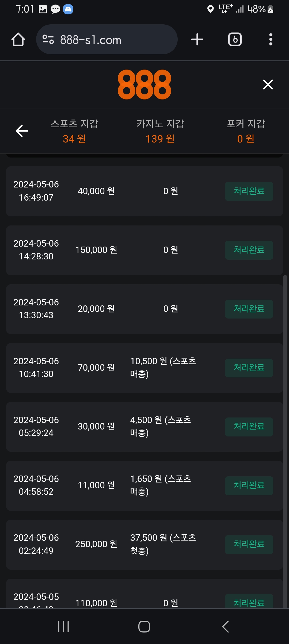
Task: Select the 포커 지갑 wallet
Action: [246, 131]
